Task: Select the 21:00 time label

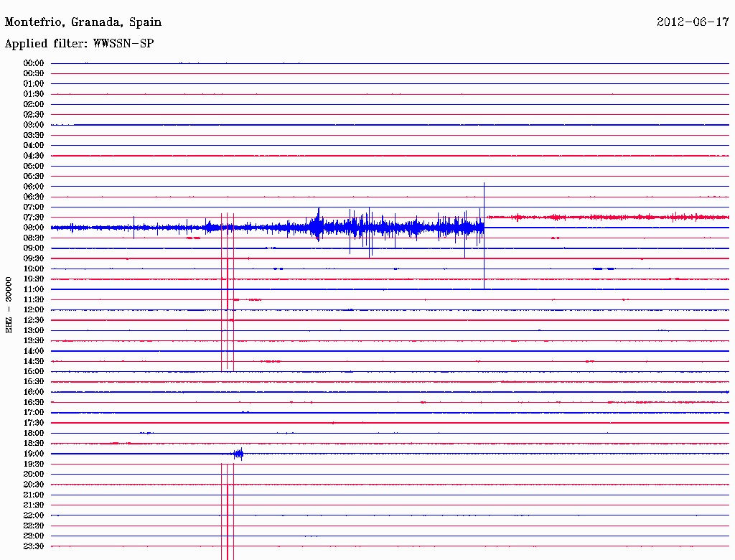Action: click(34, 495)
